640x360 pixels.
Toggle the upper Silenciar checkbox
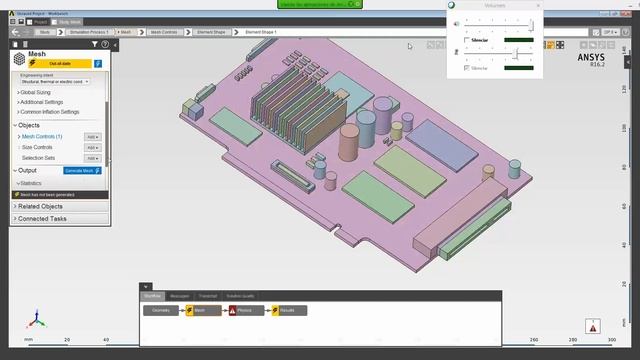click(x=467, y=40)
